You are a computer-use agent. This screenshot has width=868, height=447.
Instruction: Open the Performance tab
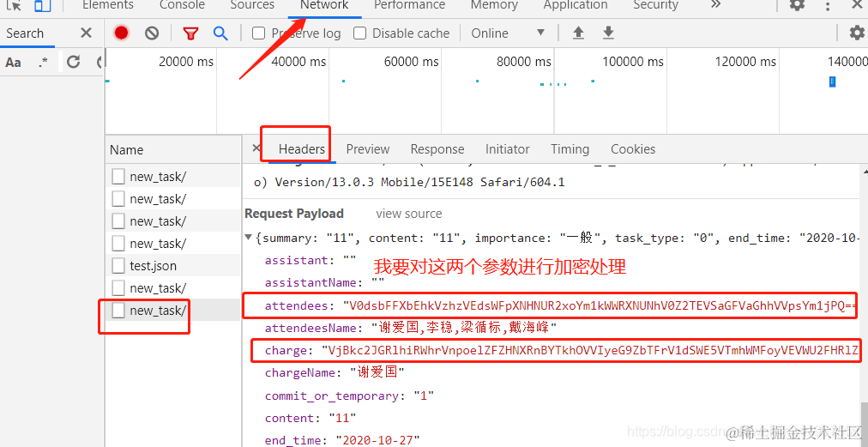410,5
